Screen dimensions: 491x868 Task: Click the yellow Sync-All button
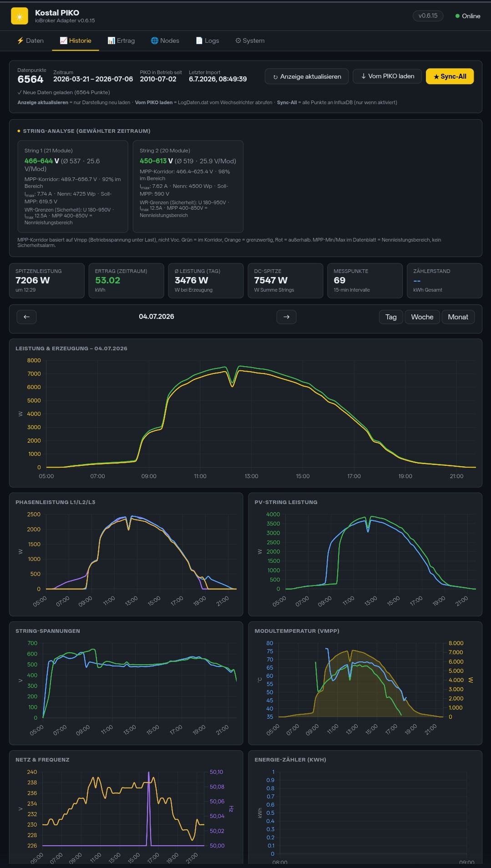click(x=450, y=76)
